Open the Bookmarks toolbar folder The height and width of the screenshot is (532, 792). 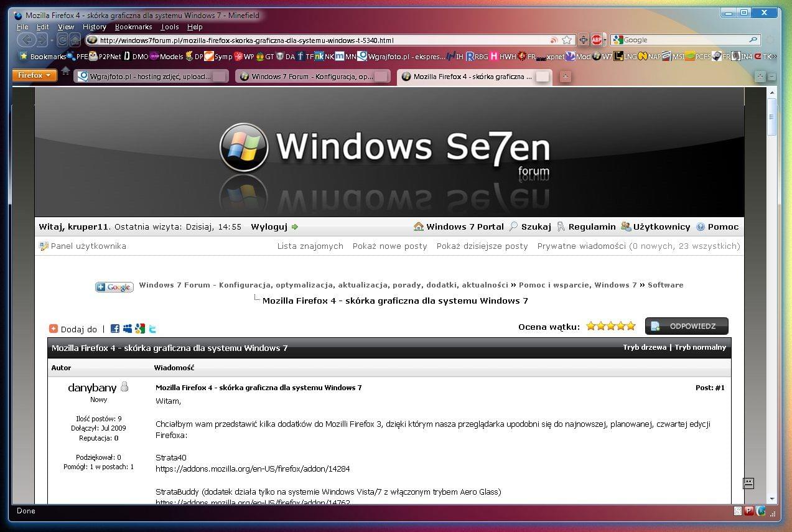42,56
